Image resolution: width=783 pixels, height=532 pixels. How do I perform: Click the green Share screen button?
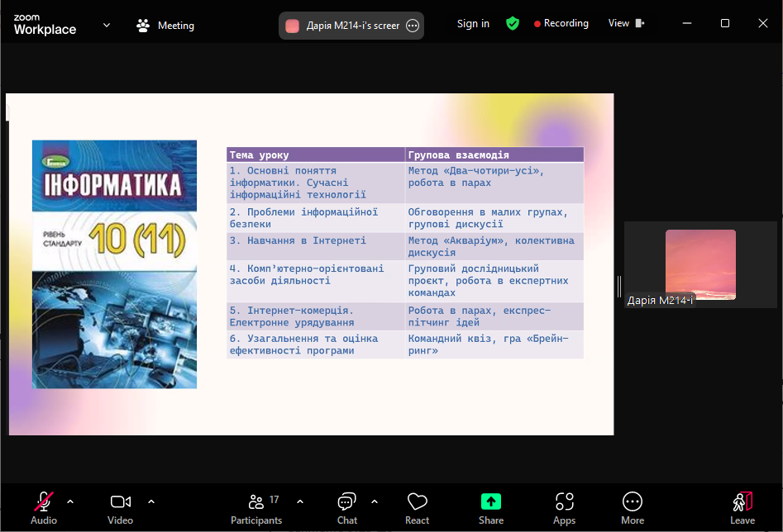pos(491,507)
